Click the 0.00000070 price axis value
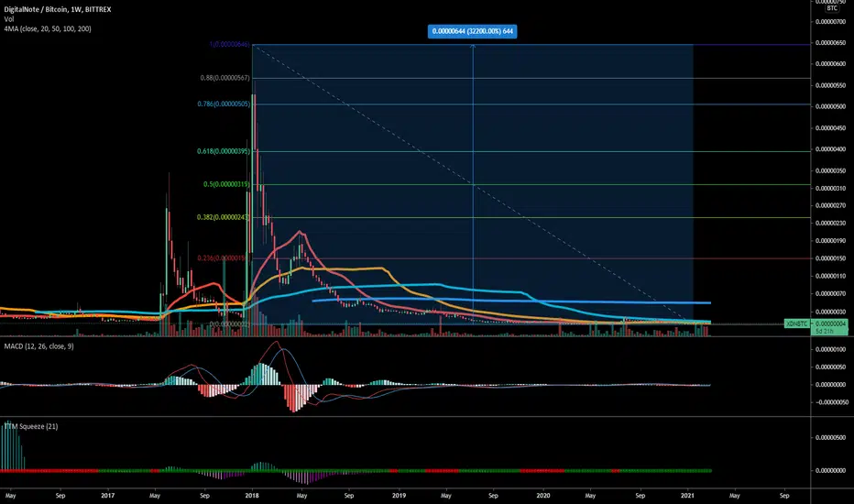The image size is (854, 504). click(830, 293)
